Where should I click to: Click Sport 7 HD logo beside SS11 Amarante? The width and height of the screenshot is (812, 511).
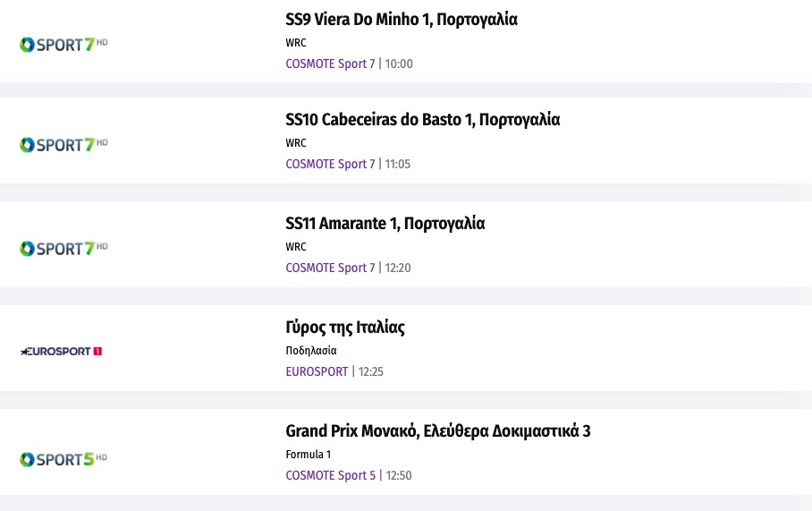pyautogui.click(x=63, y=248)
